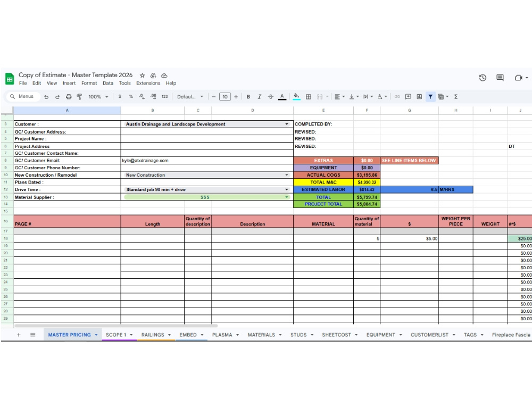Click the font size field
Viewport: 532px width, 399px height.
pyautogui.click(x=225, y=97)
